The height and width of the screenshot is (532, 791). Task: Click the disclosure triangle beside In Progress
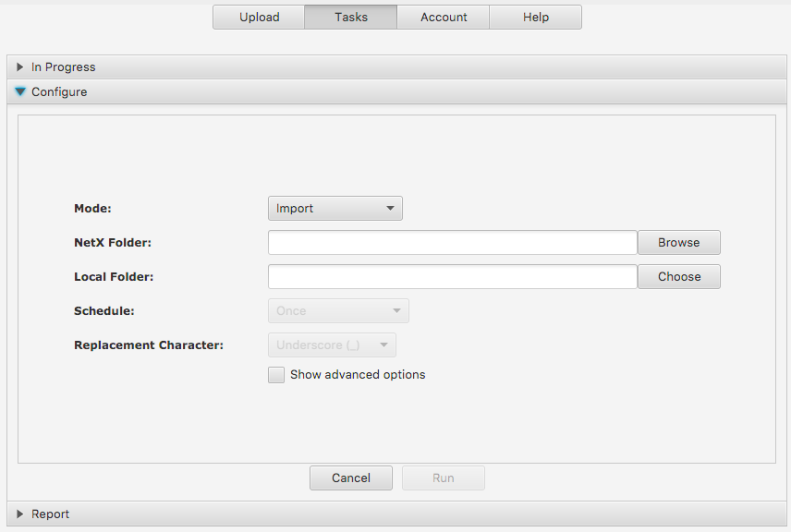[20, 67]
